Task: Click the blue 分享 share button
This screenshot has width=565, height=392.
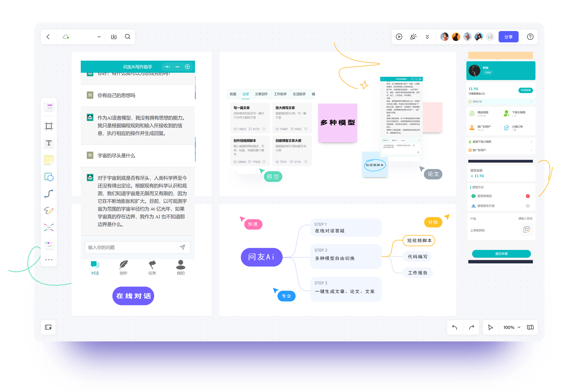Action: (508, 37)
